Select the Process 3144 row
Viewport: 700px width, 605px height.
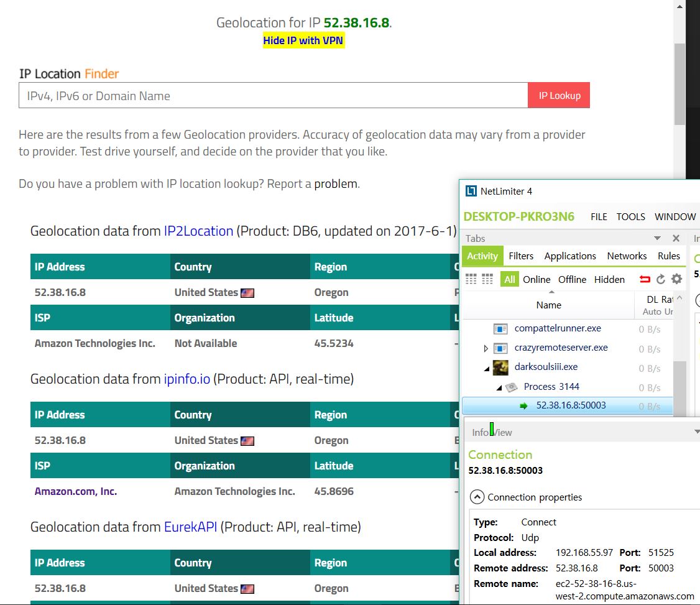pos(568,387)
